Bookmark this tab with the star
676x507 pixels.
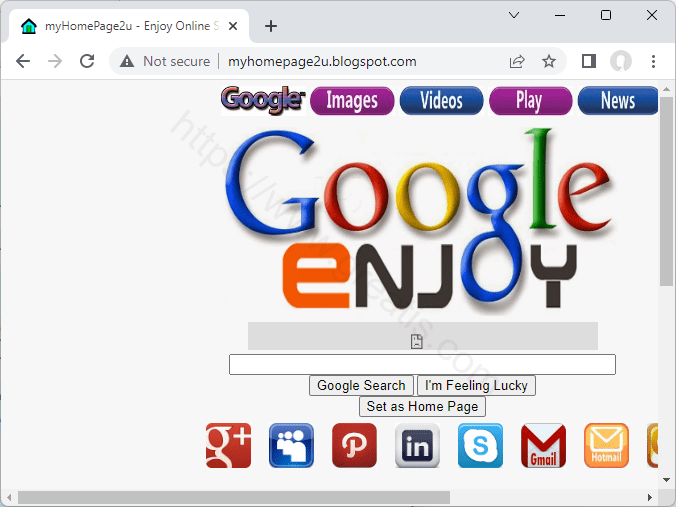(x=549, y=61)
